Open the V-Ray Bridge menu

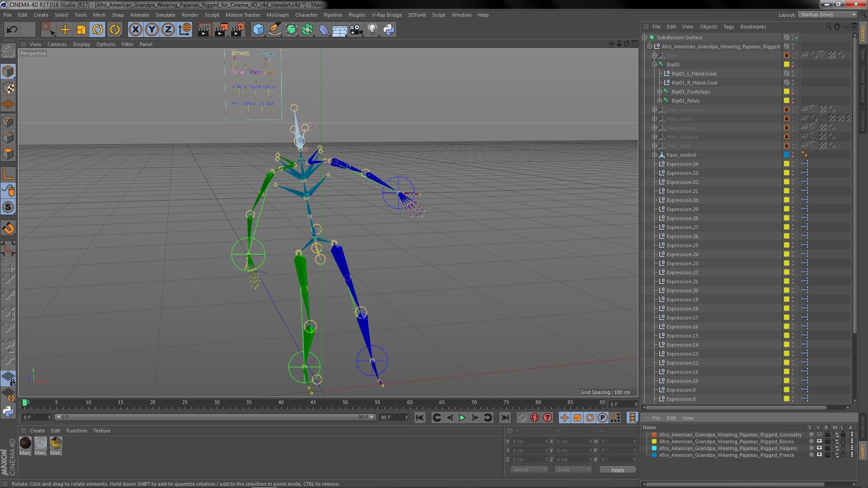coord(387,15)
